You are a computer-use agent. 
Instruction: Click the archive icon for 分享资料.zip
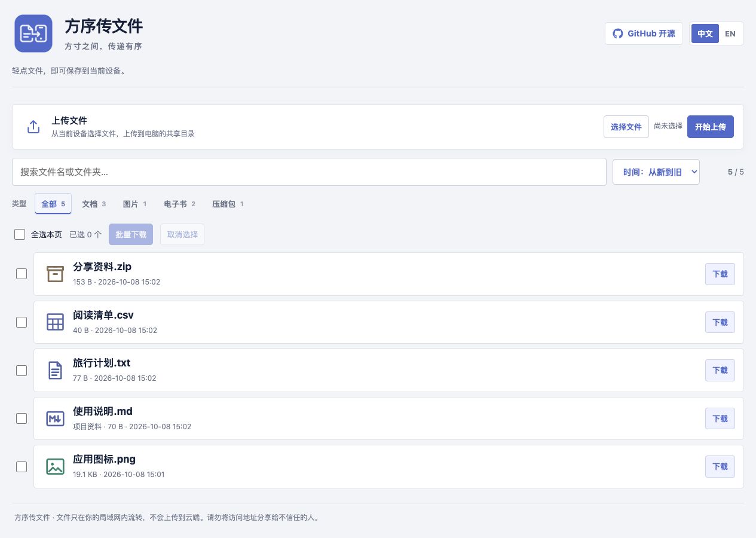click(x=55, y=274)
